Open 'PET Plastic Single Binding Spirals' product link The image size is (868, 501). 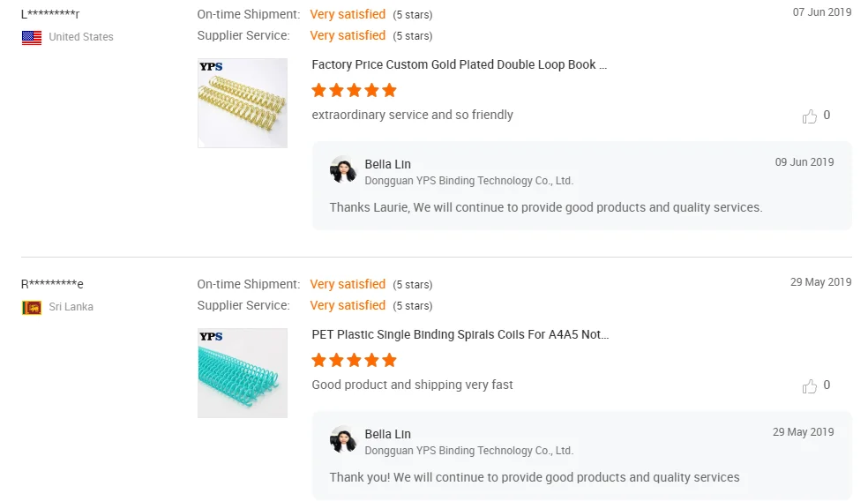click(x=460, y=334)
